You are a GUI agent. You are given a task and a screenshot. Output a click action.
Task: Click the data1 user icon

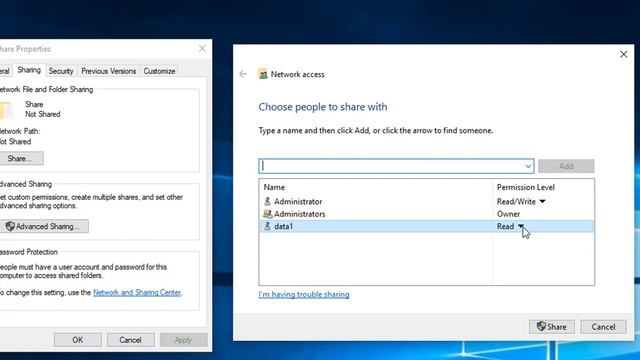[267, 226]
